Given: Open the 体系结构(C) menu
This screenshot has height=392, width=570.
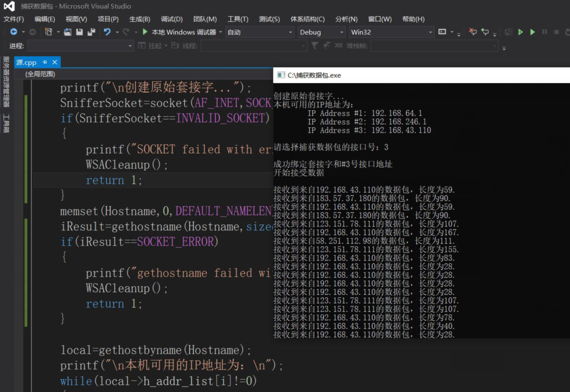Looking at the screenshot, I should pyautogui.click(x=307, y=19).
